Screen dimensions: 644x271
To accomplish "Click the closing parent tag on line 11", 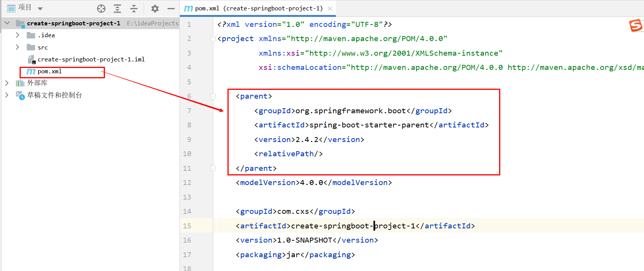I will click(256, 169).
